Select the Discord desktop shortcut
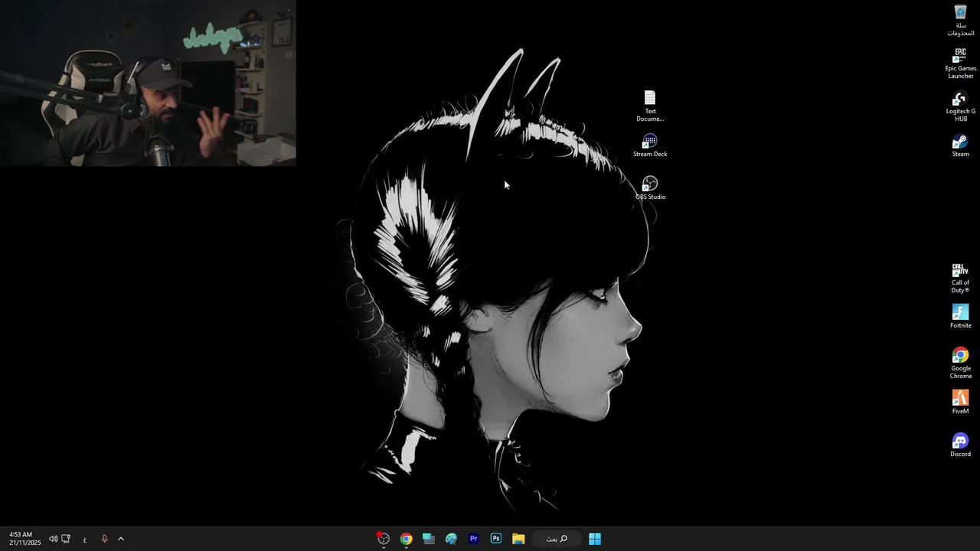Image resolution: width=980 pixels, height=551 pixels. (960, 445)
